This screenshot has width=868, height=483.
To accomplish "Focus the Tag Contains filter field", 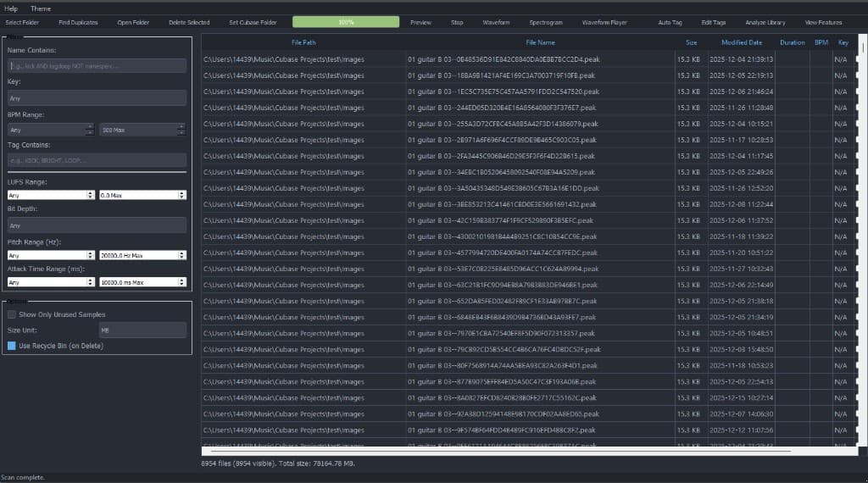I will (x=97, y=160).
